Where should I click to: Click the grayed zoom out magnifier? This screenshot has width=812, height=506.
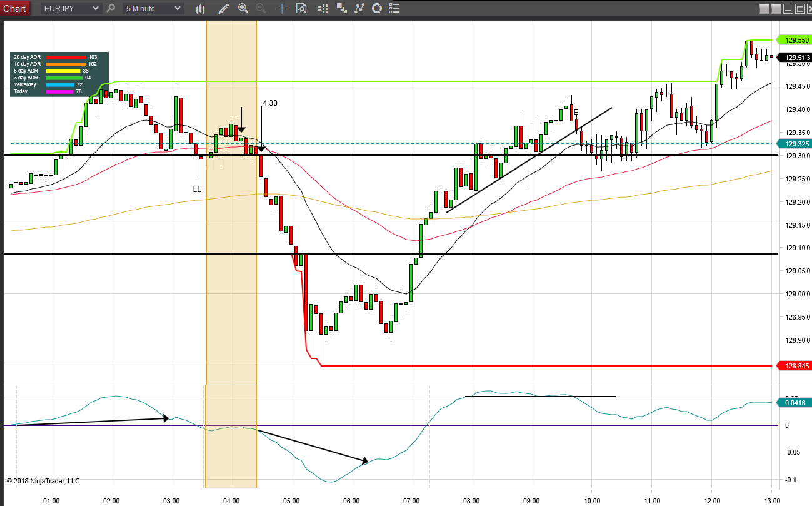tap(261, 9)
